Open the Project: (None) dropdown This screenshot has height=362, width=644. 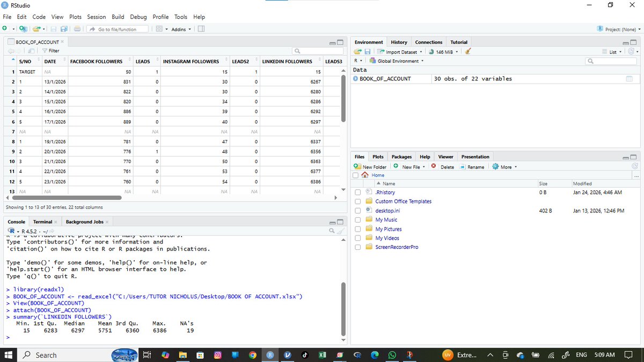click(618, 29)
